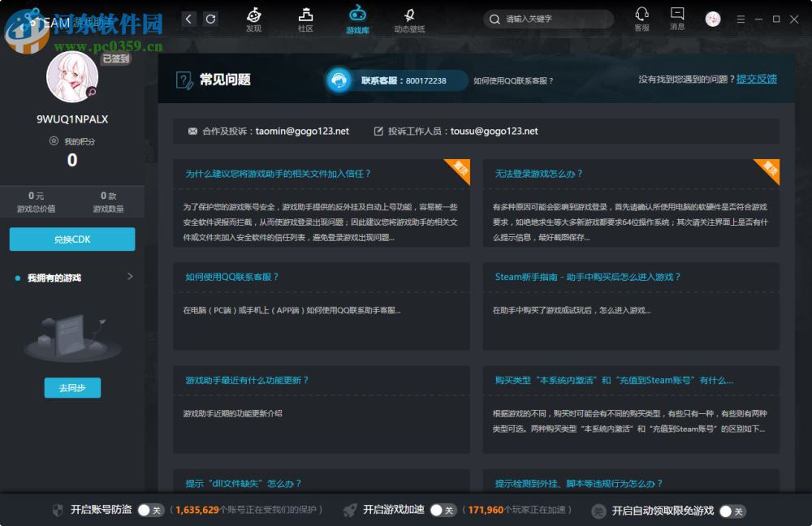812x526 pixels.
Task: Open the hamburger ☰ menu
Action: pyautogui.click(x=741, y=19)
